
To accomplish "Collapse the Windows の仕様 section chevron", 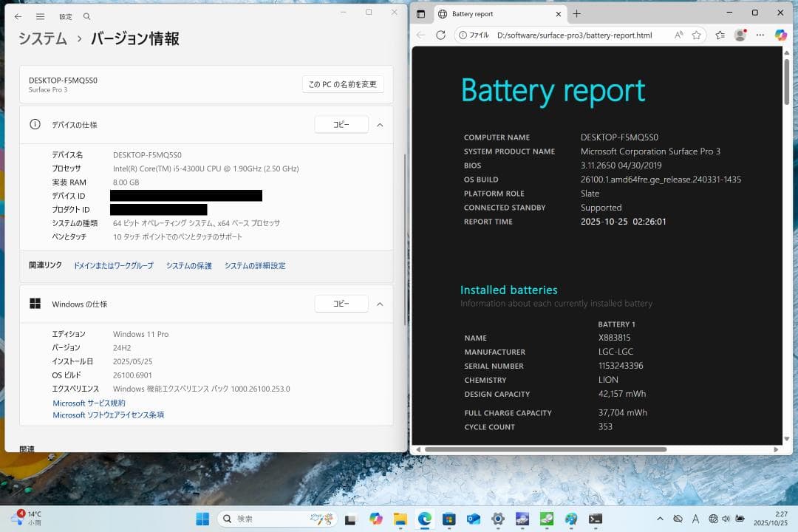I will [380, 303].
